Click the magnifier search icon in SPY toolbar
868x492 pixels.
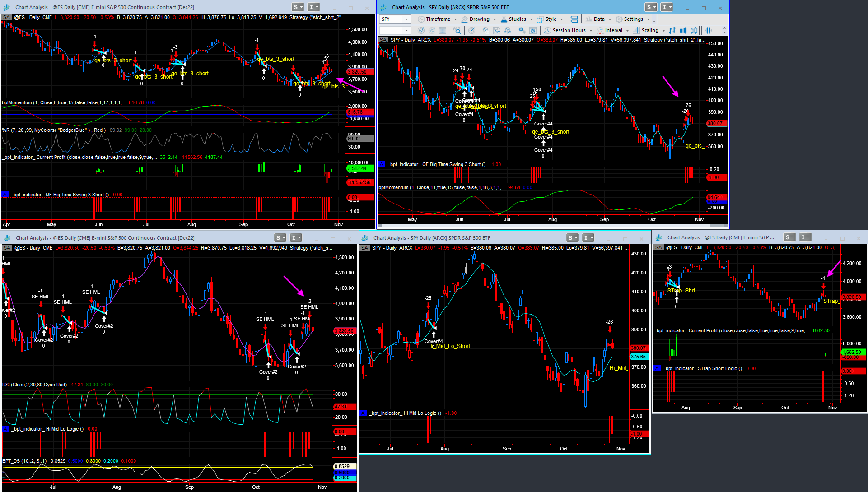[x=458, y=30]
